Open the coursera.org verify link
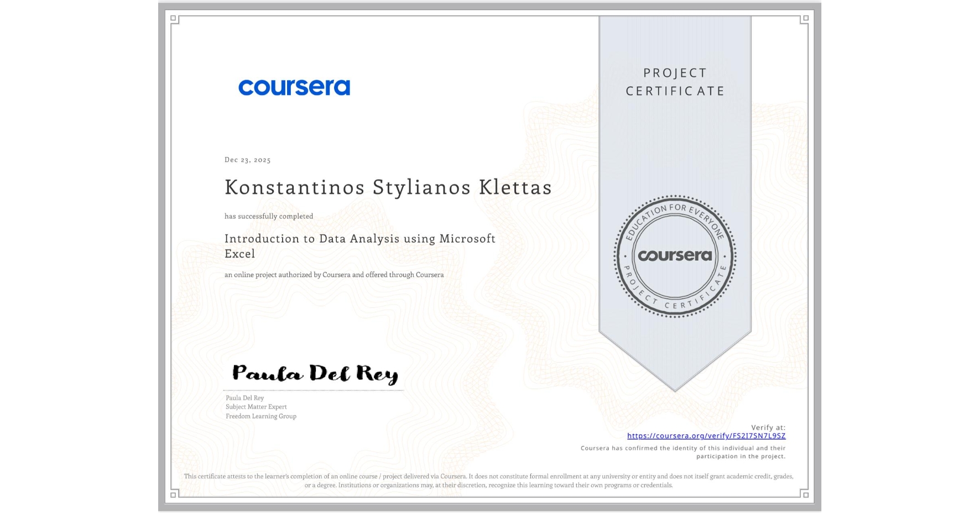The image size is (980, 513). coord(706,436)
